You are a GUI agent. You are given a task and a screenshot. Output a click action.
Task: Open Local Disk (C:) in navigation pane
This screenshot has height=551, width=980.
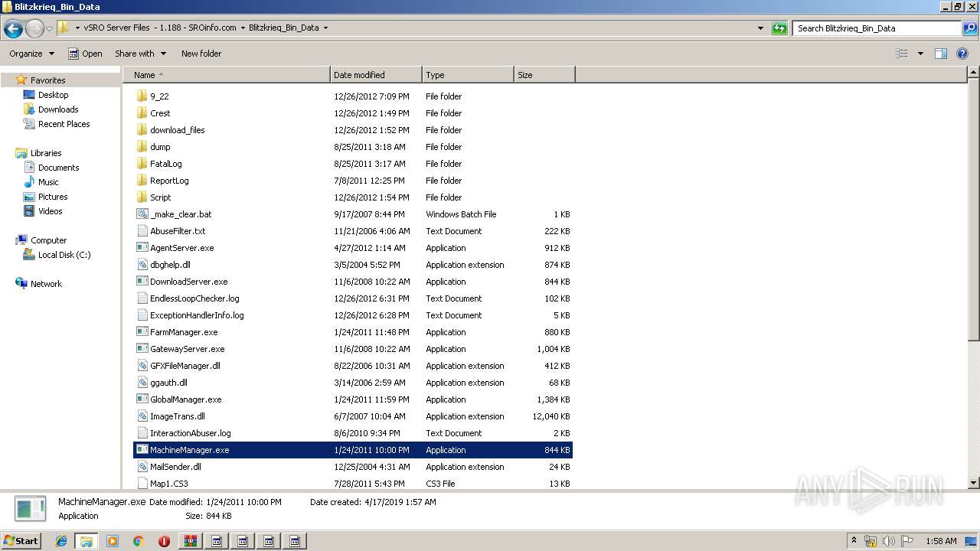64,255
